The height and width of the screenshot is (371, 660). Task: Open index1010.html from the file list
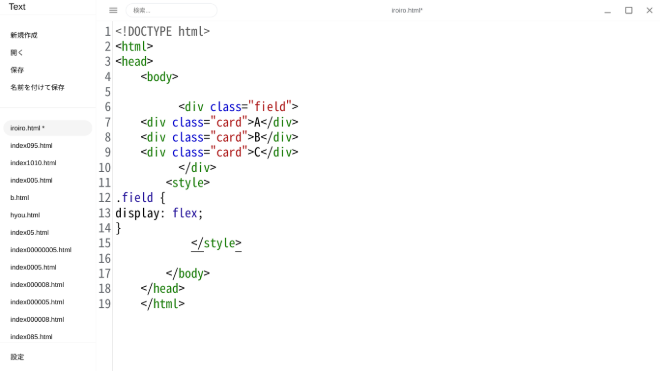click(x=33, y=163)
